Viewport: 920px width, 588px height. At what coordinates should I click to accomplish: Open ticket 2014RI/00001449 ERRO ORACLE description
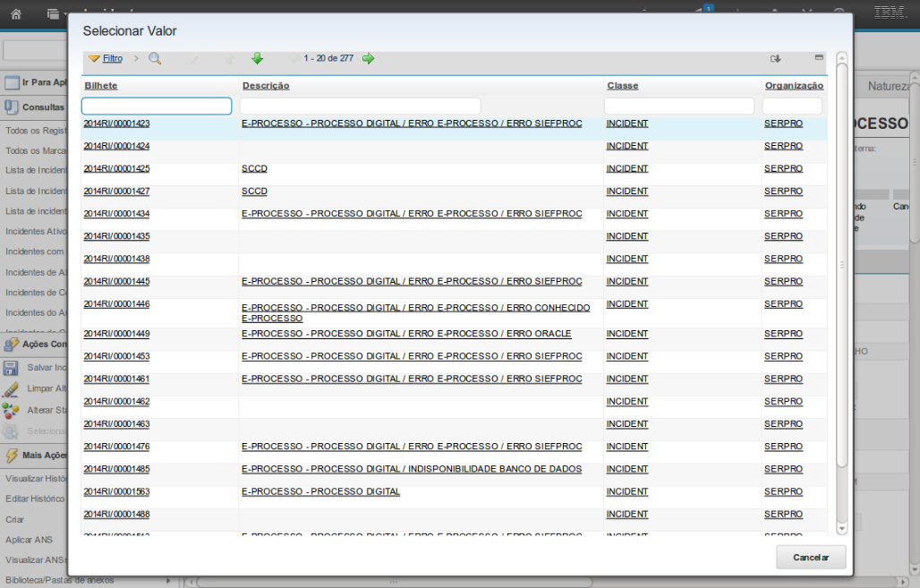click(x=406, y=334)
